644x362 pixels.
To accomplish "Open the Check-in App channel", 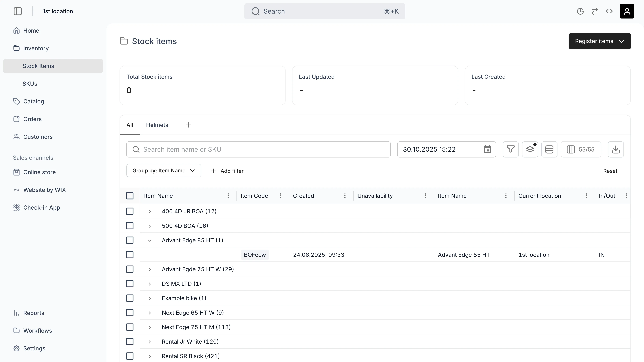I will (53, 208).
